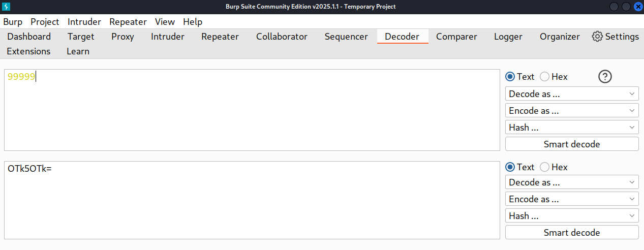The height and width of the screenshot is (250, 644).
Task: Click the window title bar text
Action: 311,7
